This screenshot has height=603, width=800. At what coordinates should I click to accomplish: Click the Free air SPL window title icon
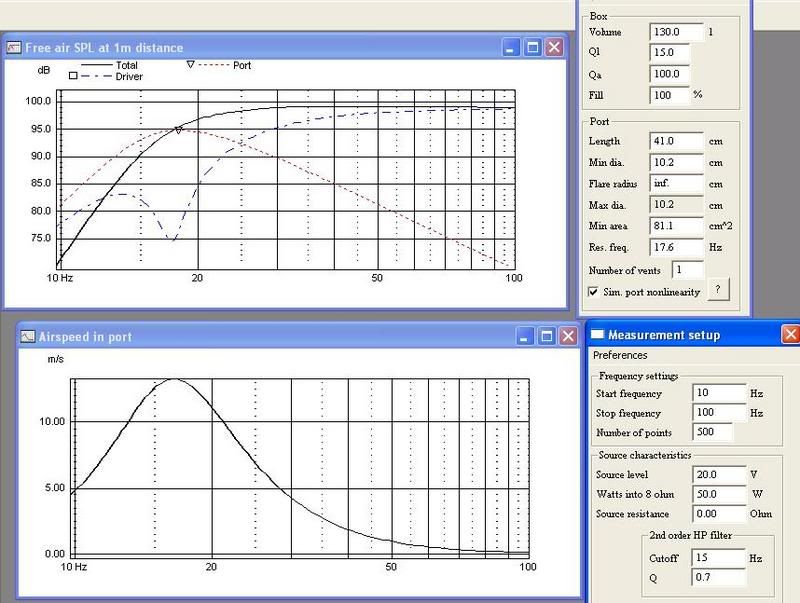click(13, 48)
